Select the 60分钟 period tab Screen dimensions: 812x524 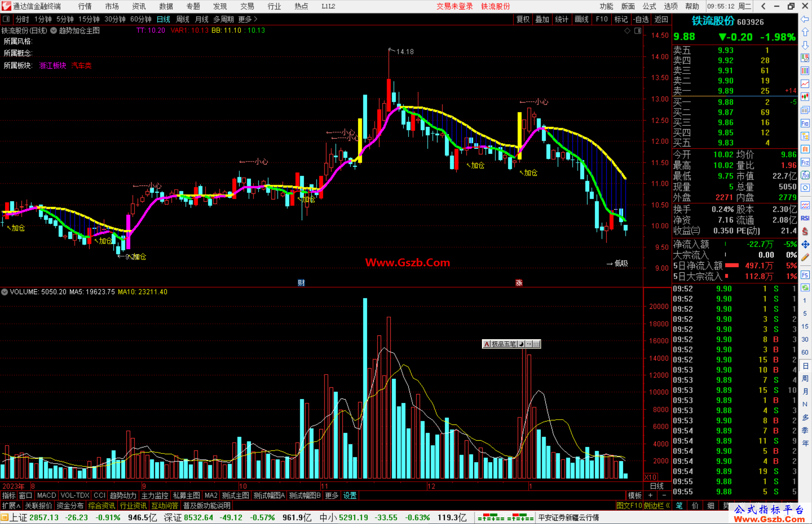point(141,19)
